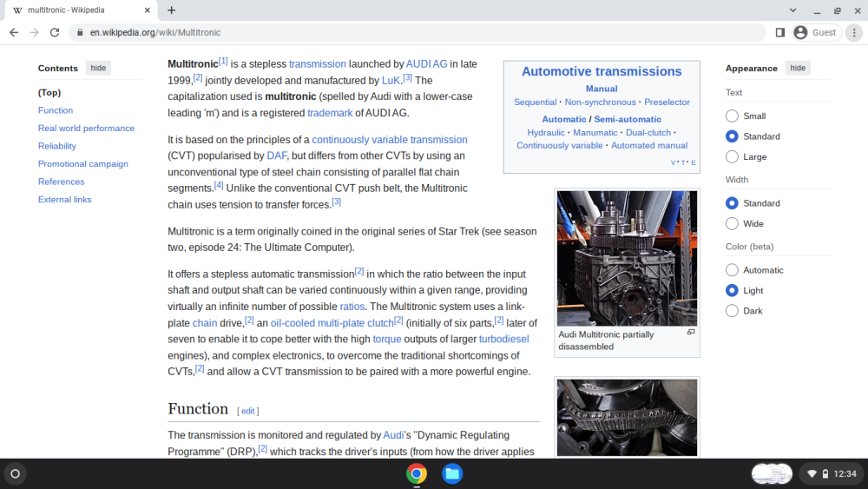Open the transmission link in first paragraph
Screen dimensions: 868x489
[317, 64]
